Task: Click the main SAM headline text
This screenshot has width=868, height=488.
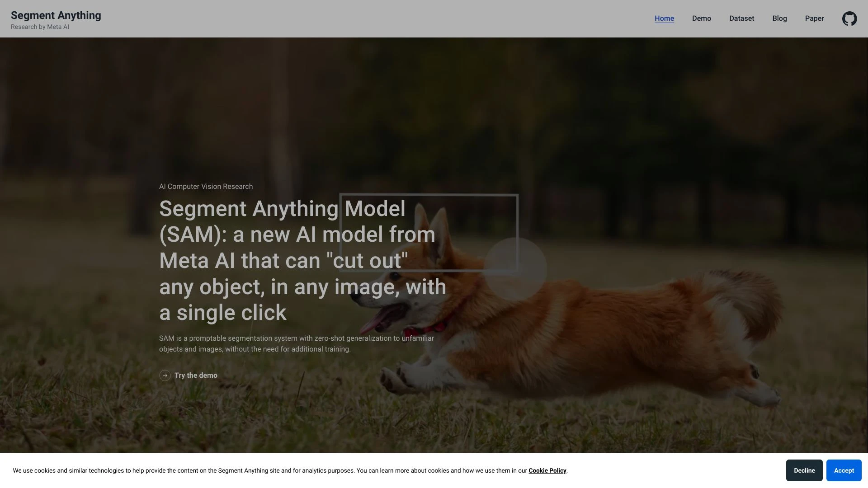Action: (302, 260)
